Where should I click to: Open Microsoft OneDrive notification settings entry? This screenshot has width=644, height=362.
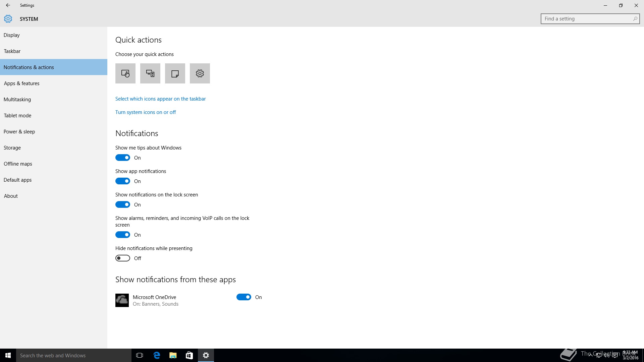(x=155, y=300)
